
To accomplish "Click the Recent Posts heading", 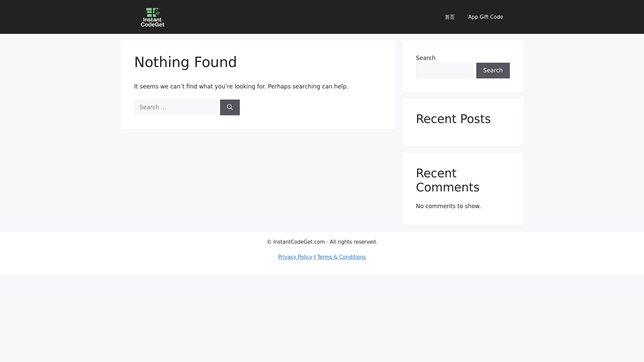I will tap(453, 119).
